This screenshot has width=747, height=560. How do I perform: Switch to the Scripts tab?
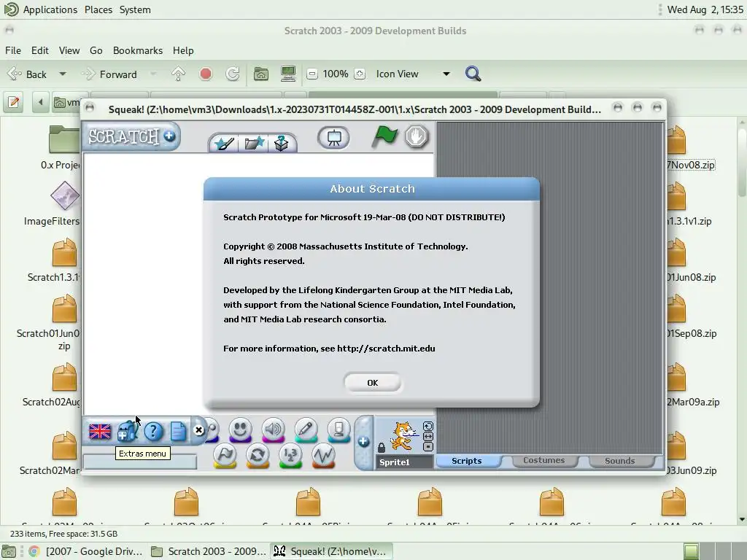pyautogui.click(x=467, y=461)
